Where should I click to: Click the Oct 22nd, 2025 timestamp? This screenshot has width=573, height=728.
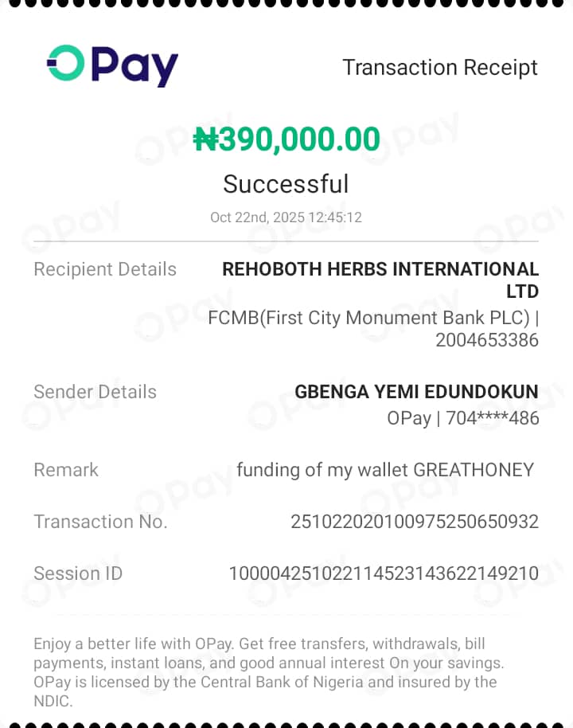coord(286,217)
